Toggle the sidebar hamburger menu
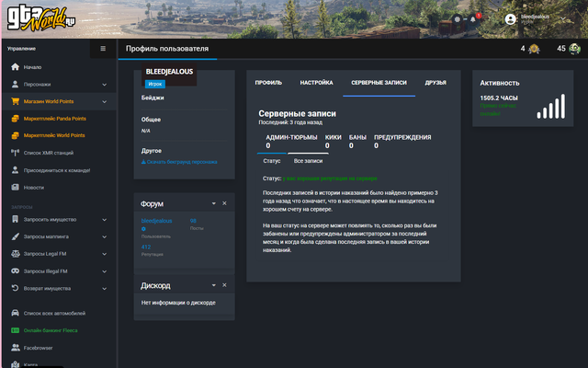 tap(103, 49)
